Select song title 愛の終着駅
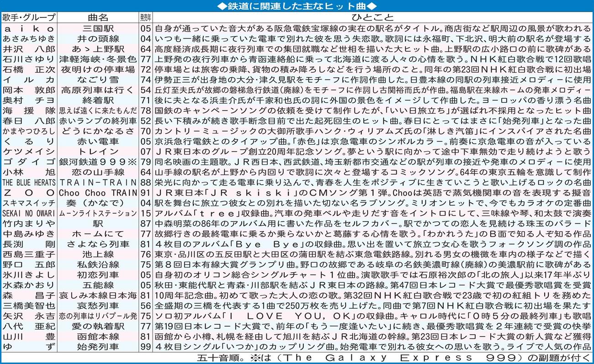Image resolution: width=594 pixels, height=364 pixels. click(98, 326)
